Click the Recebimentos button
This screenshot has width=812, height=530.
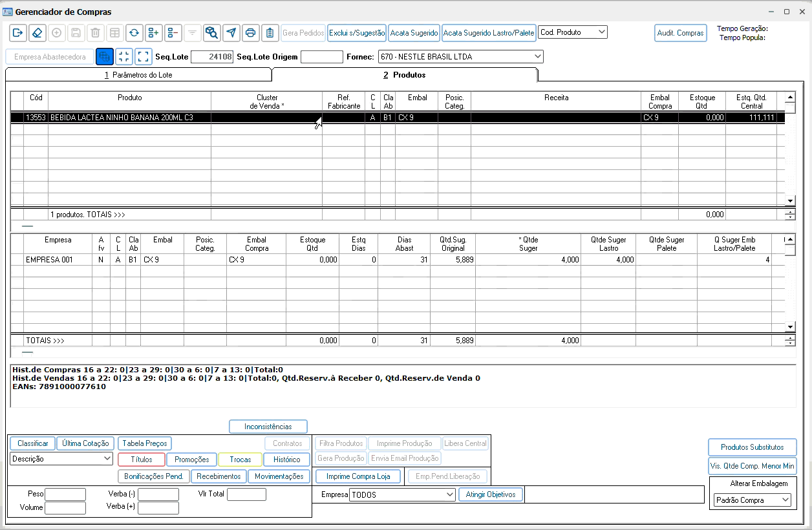(x=219, y=476)
